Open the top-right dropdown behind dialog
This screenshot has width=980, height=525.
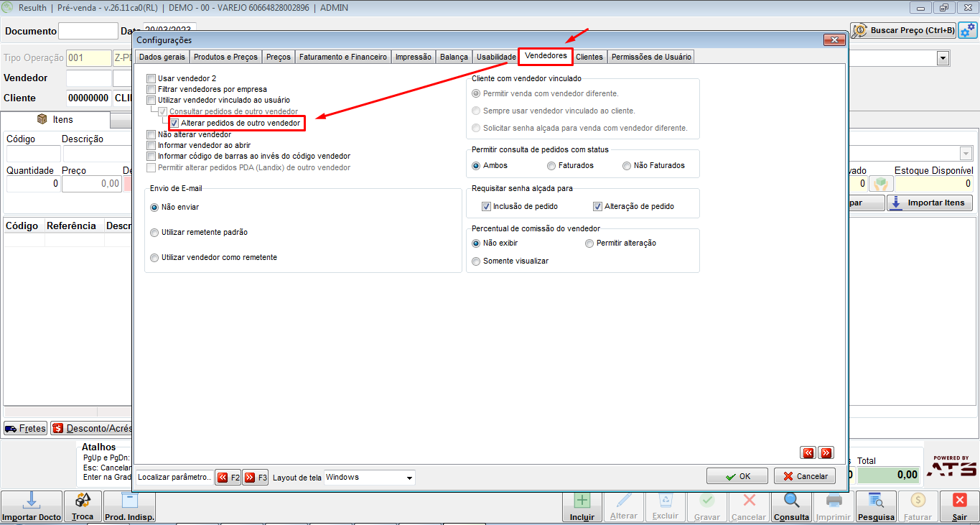click(x=943, y=58)
